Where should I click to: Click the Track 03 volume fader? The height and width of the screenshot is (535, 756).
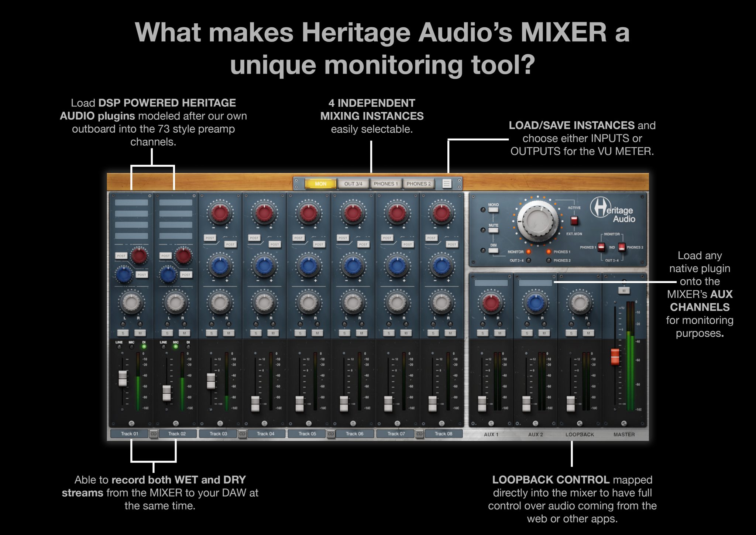[x=211, y=381]
